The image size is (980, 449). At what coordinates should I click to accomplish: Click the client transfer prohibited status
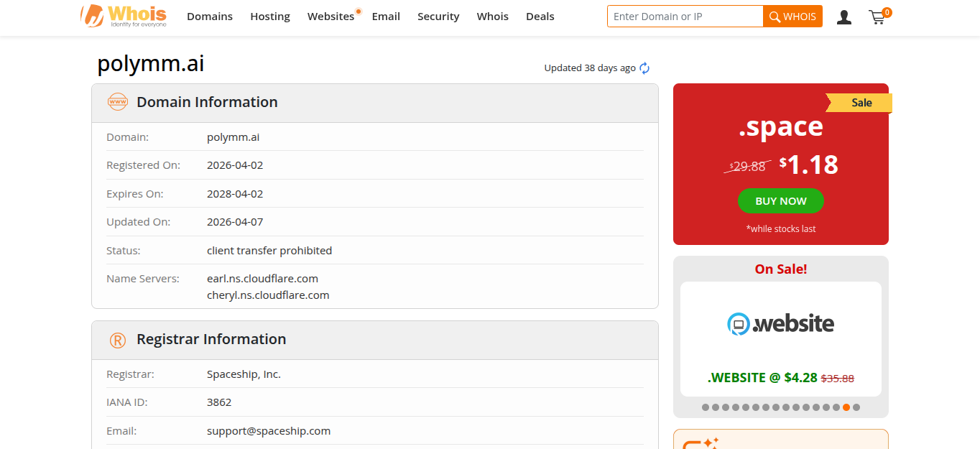pyautogui.click(x=269, y=251)
